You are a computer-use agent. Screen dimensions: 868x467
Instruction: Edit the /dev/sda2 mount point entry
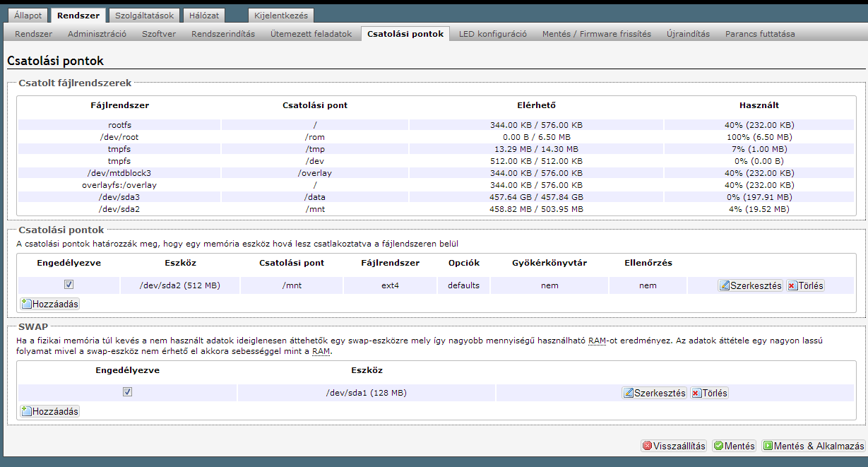[751, 286]
